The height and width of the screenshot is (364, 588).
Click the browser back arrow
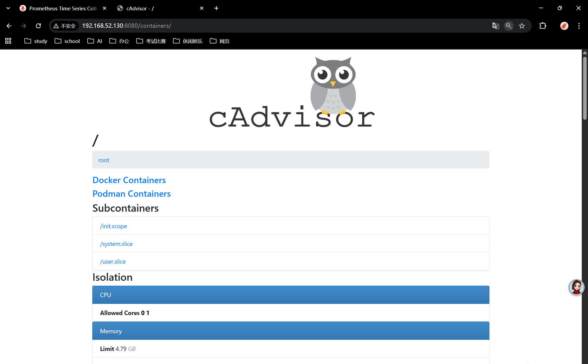pos(9,26)
